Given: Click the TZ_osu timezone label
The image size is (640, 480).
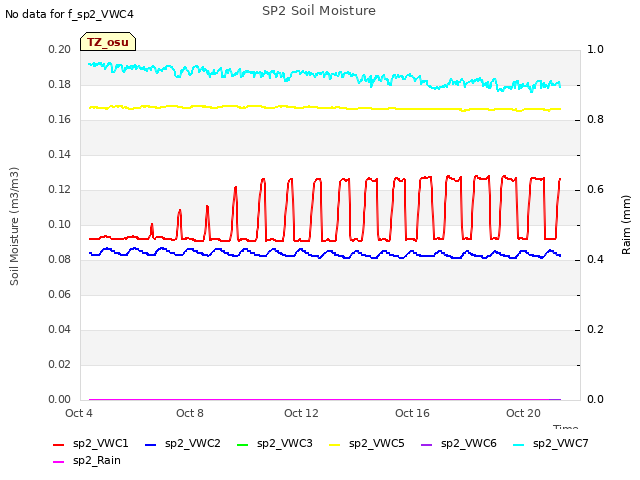Looking at the screenshot, I should pos(108,42).
